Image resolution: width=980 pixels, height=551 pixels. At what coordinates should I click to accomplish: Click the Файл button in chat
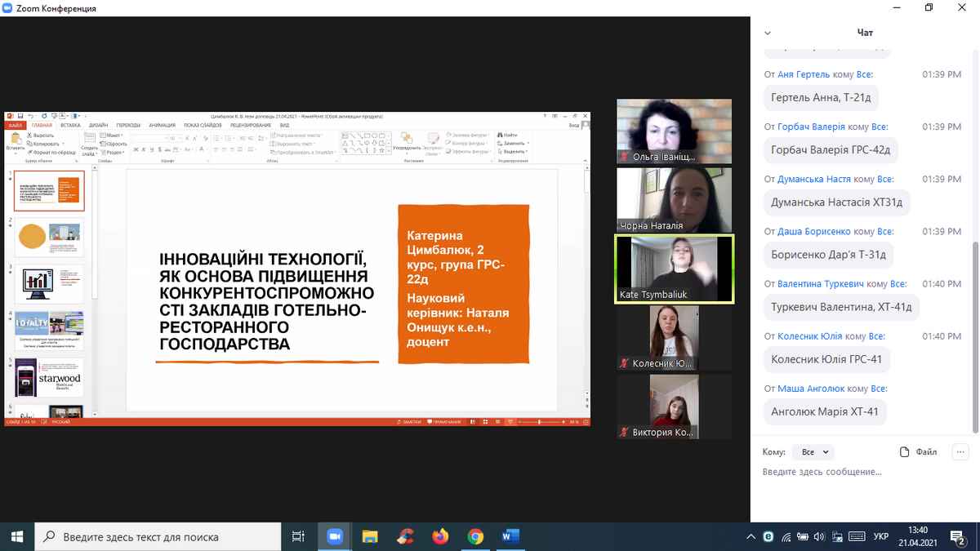pos(918,451)
